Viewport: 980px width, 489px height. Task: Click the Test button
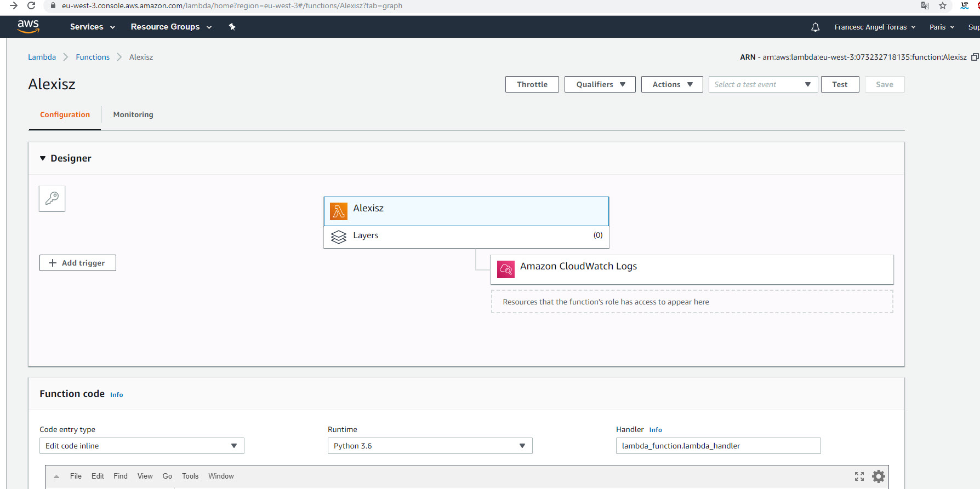click(x=840, y=84)
